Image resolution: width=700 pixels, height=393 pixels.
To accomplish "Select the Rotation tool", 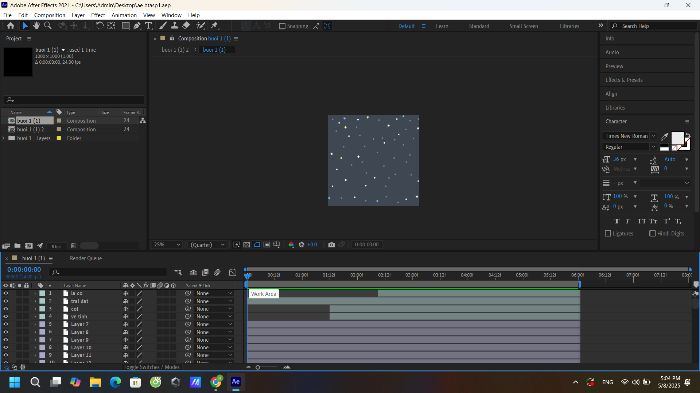I will (x=100, y=26).
